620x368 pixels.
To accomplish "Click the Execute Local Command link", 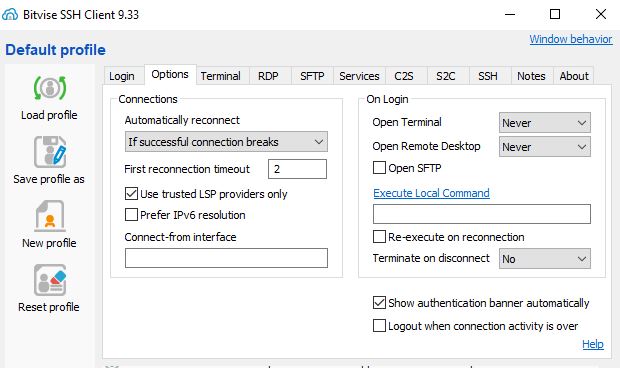I will [x=431, y=193].
